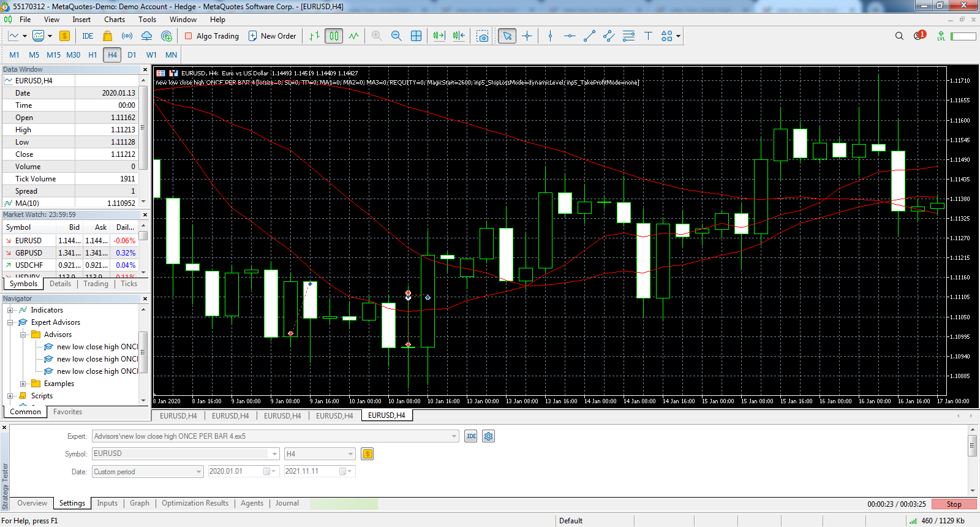Screen dimensions: 980x527
Task: Open the Charts menu
Action: pyautogui.click(x=115, y=20)
